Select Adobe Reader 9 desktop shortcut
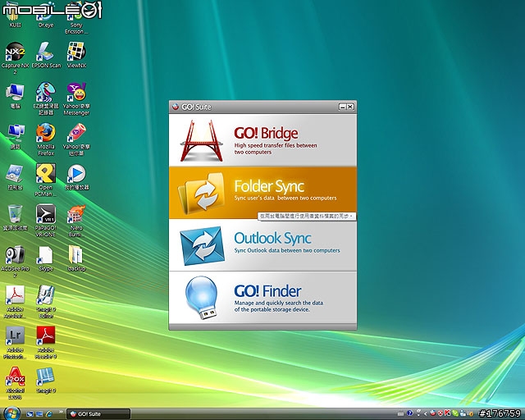 [46, 342]
